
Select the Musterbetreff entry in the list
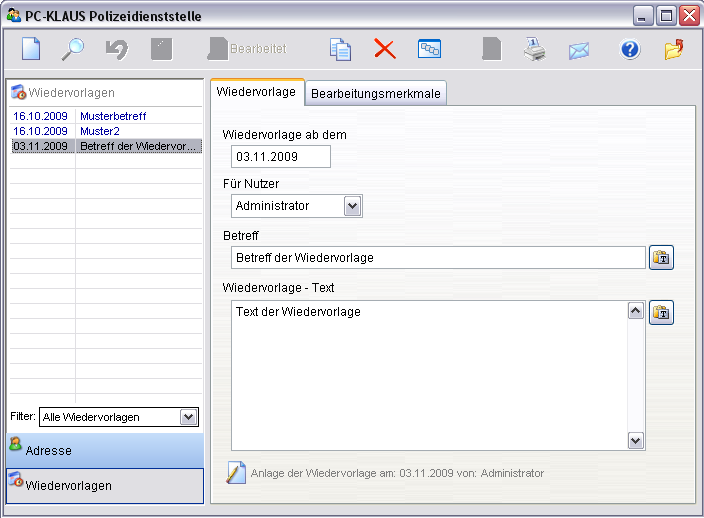coord(112,116)
